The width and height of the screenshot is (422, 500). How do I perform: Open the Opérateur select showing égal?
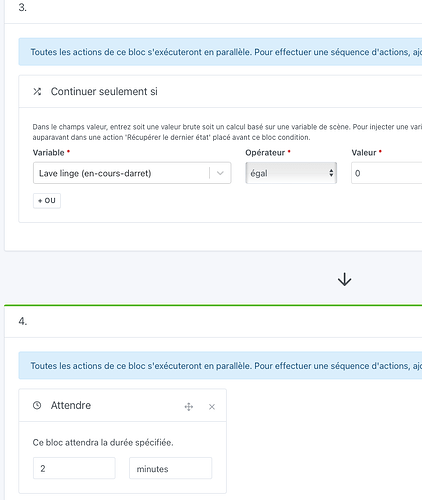[x=291, y=173]
